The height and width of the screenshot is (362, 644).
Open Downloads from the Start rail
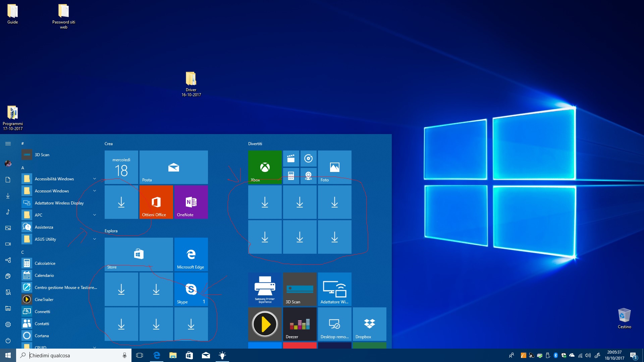(8, 196)
